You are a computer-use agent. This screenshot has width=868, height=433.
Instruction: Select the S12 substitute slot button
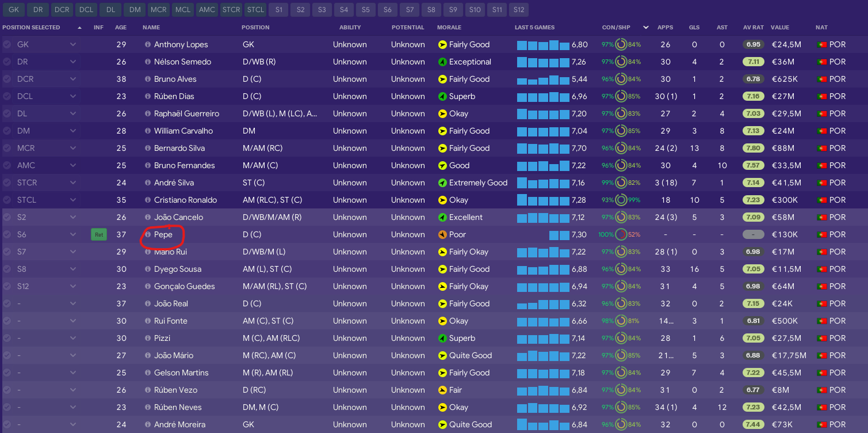click(519, 9)
